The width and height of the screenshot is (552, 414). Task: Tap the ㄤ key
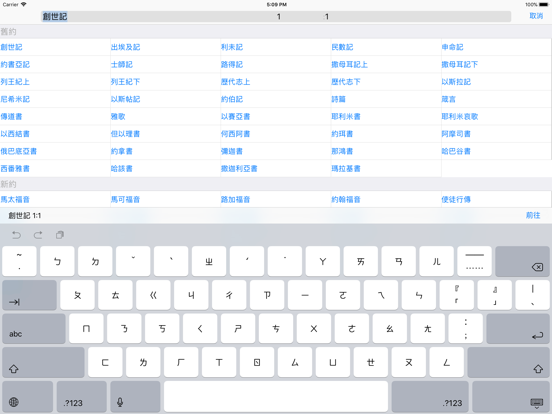(x=428, y=328)
